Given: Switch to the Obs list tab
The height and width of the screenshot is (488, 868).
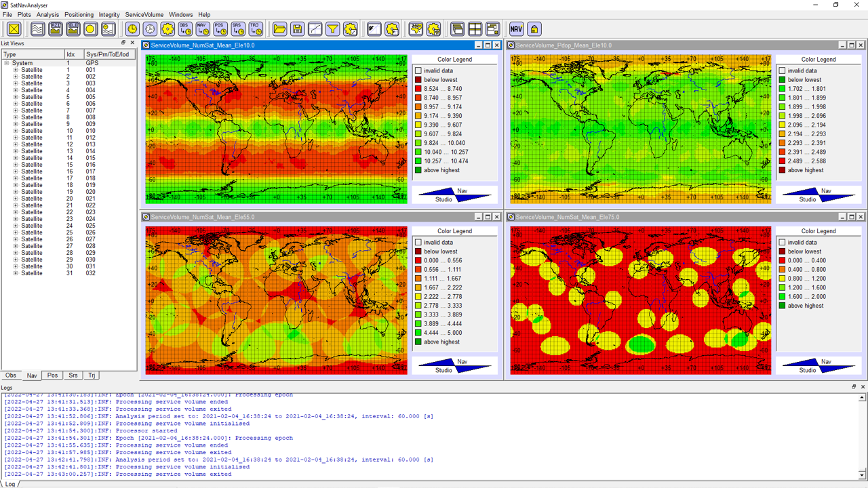Looking at the screenshot, I should click(x=11, y=375).
